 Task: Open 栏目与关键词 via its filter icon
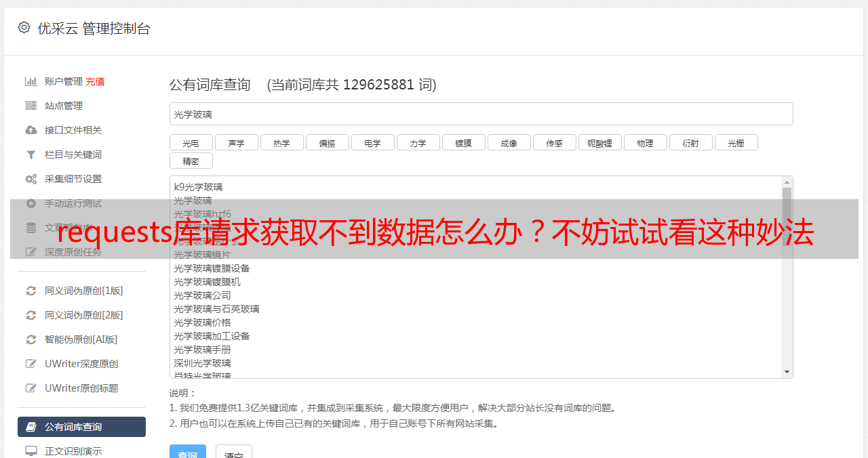(x=31, y=154)
